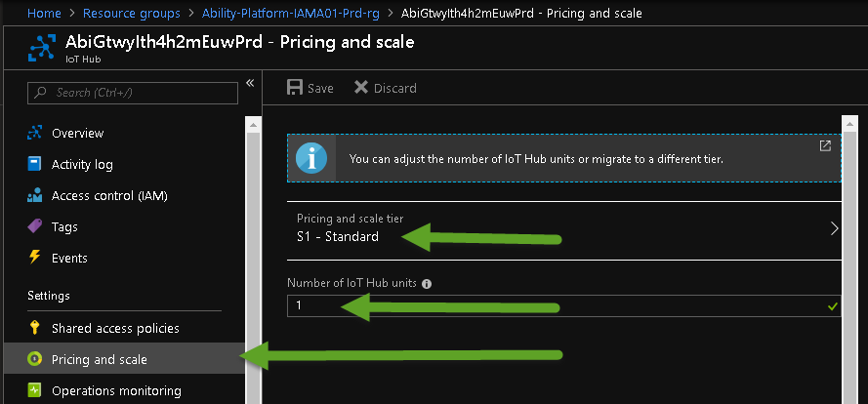Click the sidebar scrollbar up arrow

[253, 125]
